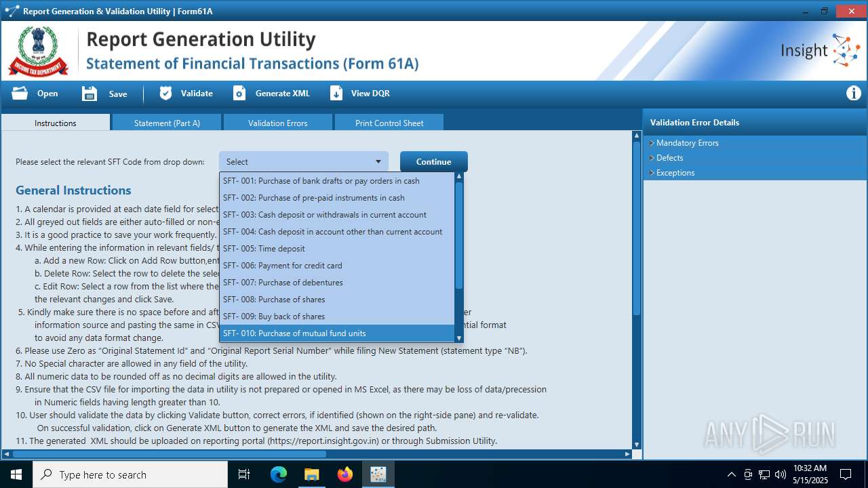
Task: Choose SFT-001 Purchase of bank drafts
Action: 337,181
